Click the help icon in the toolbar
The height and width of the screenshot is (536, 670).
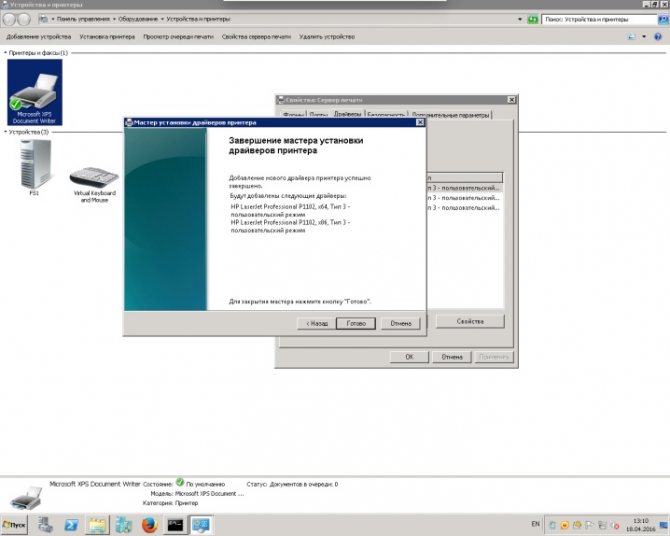(x=660, y=36)
